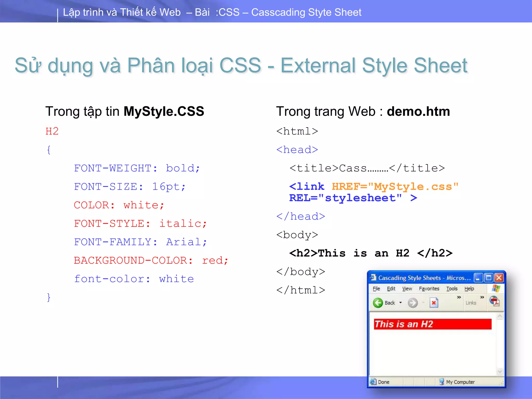Click the orange HREF="MyStyle.css" attribute
The height and width of the screenshot is (399, 532).
pos(395,187)
